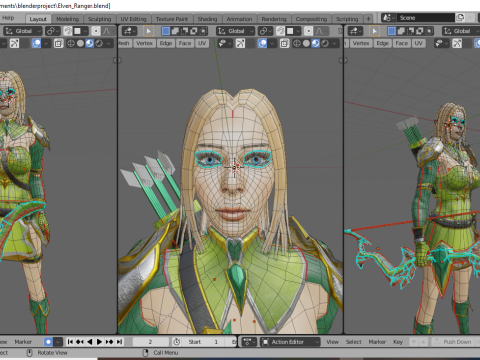Open Face menu in middle viewport
The image size is (480, 360).
click(x=185, y=43)
